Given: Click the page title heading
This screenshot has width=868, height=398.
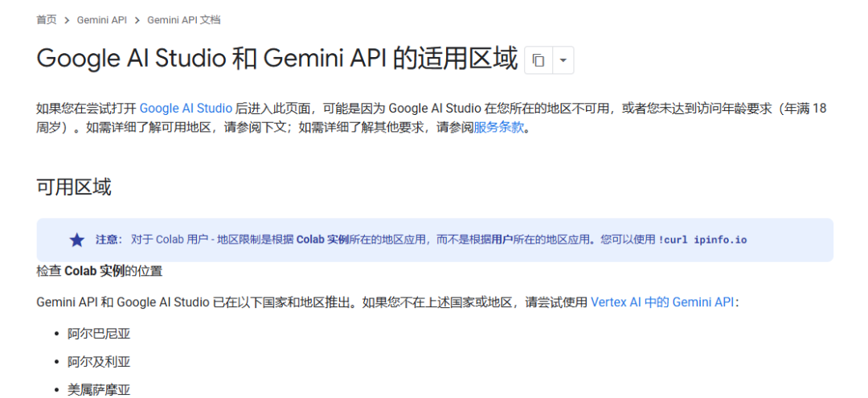Looking at the screenshot, I should point(276,59).
